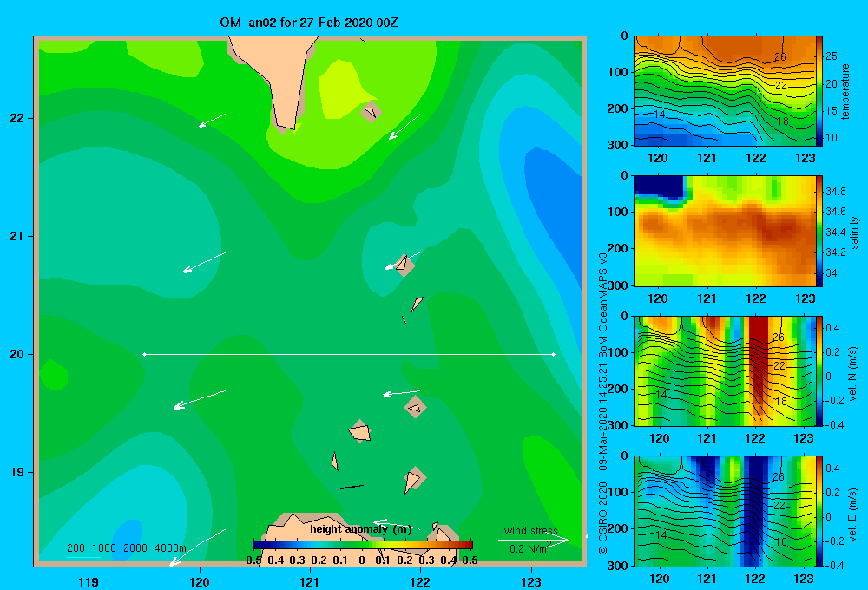
Task: Click the temperature color bar
Action: (x=819, y=91)
